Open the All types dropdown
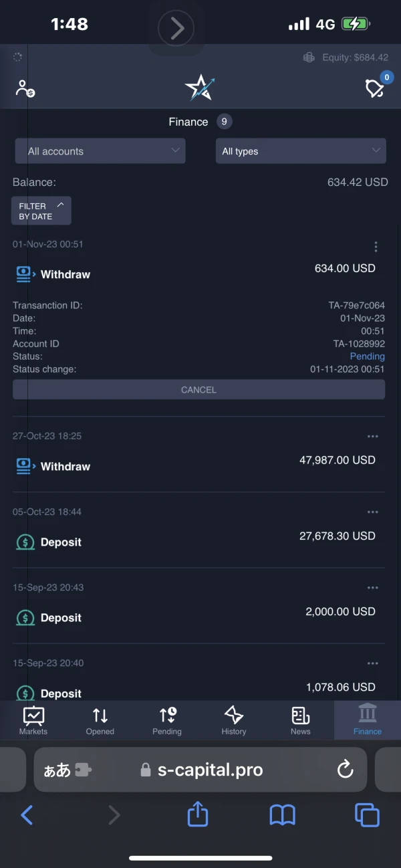Screen dimensions: 401x868 pos(301,151)
